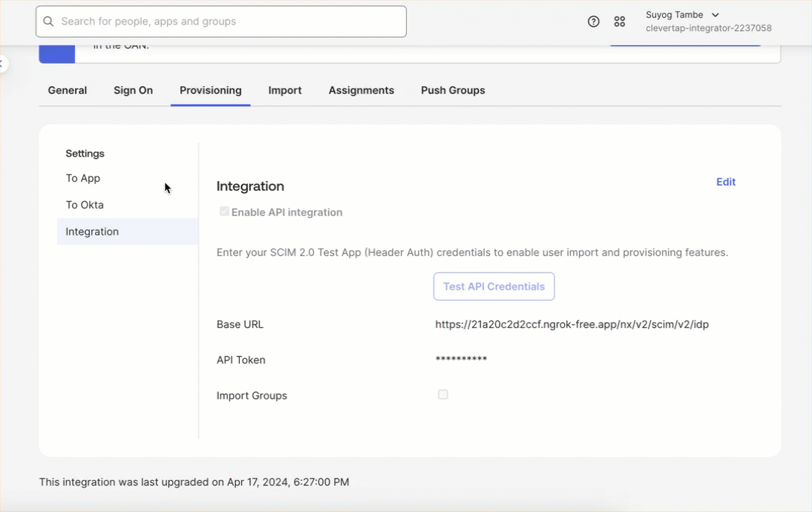The image size is (812, 512).
Task: Open help via the question mark icon
Action: point(593,21)
